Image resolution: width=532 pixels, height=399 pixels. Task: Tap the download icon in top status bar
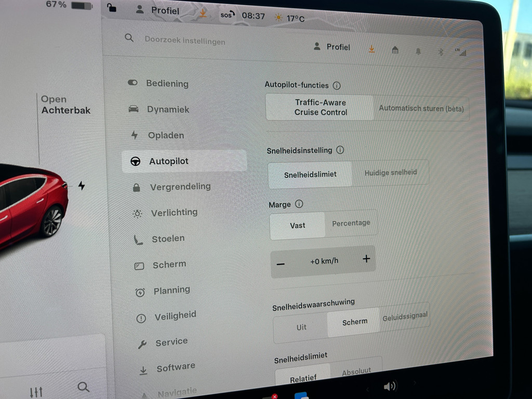click(203, 13)
